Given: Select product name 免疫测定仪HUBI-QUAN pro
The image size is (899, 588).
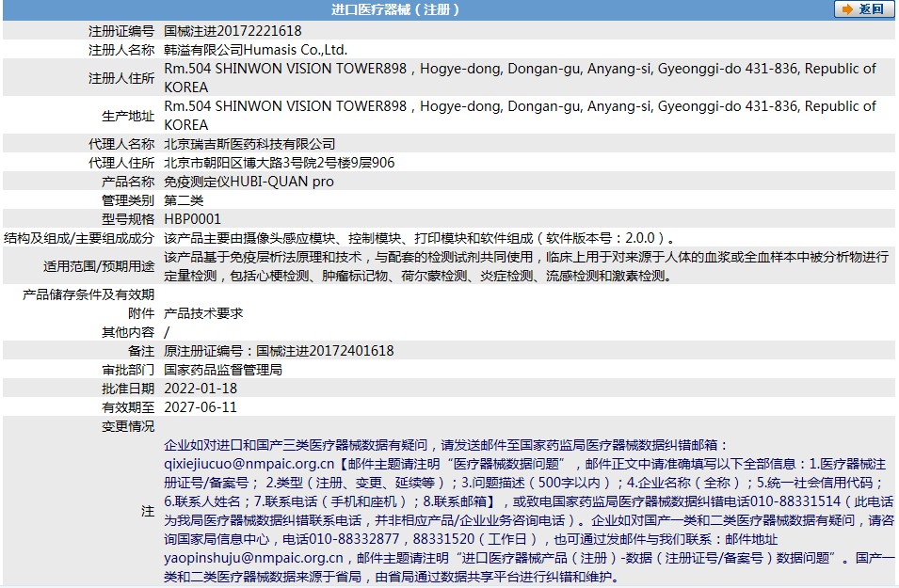Looking at the screenshot, I should [x=249, y=182].
